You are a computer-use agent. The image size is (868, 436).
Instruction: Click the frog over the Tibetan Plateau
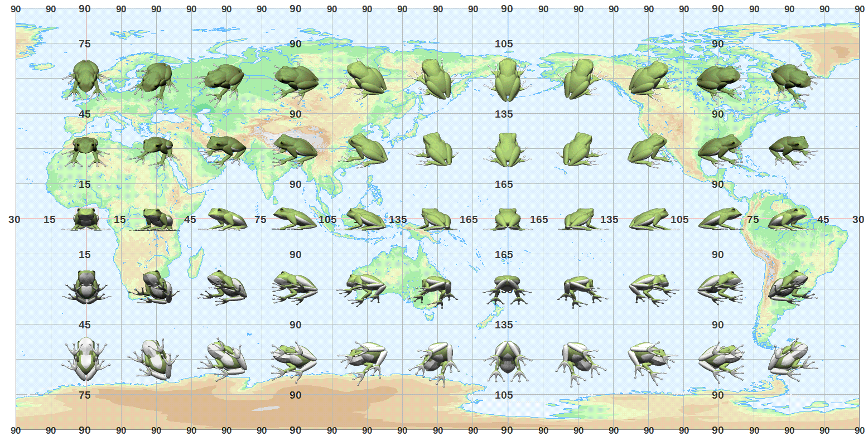[296, 149]
